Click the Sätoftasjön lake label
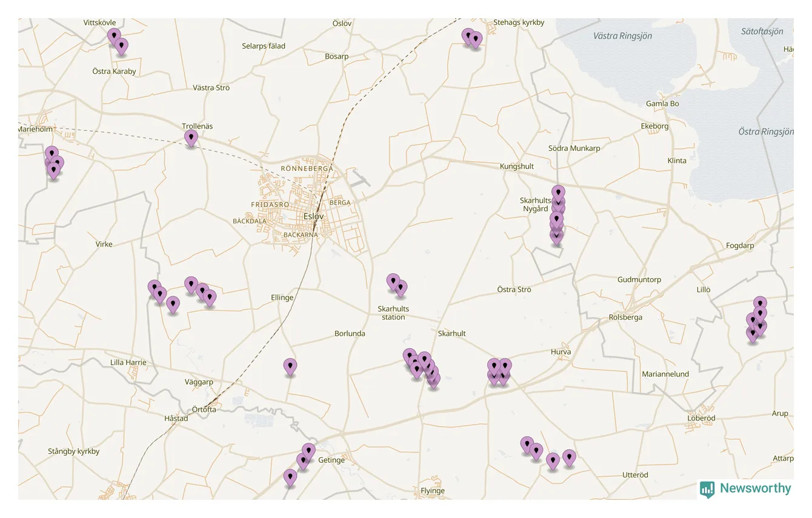This screenshot has height=518, width=812. (x=762, y=31)
